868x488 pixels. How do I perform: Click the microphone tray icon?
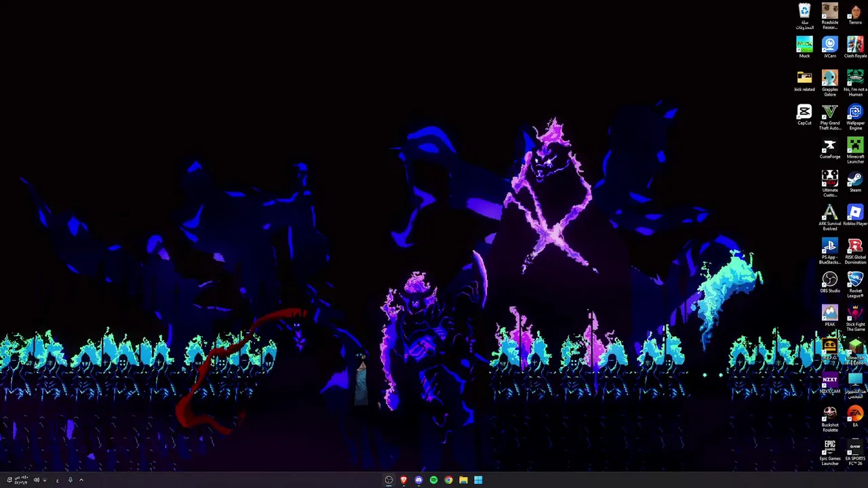pyautogui.click(x=70, y=480)
